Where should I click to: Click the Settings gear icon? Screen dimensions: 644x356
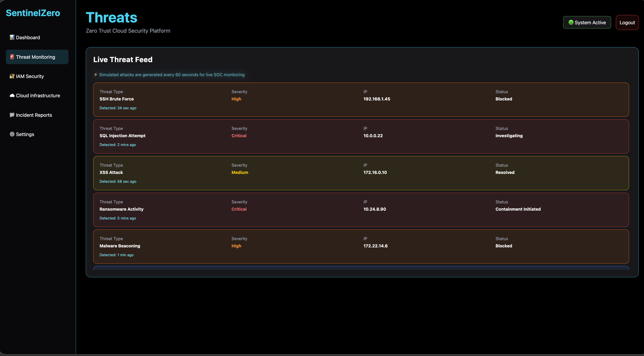(12, 134)
